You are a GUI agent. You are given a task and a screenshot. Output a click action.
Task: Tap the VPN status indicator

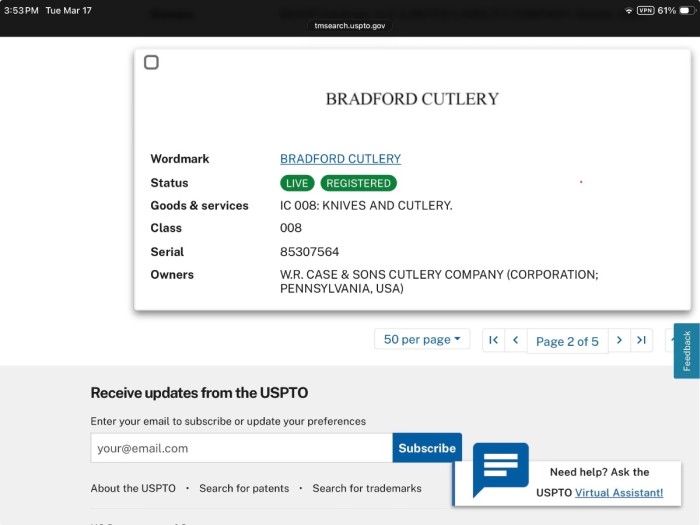(x=646, y=11)
